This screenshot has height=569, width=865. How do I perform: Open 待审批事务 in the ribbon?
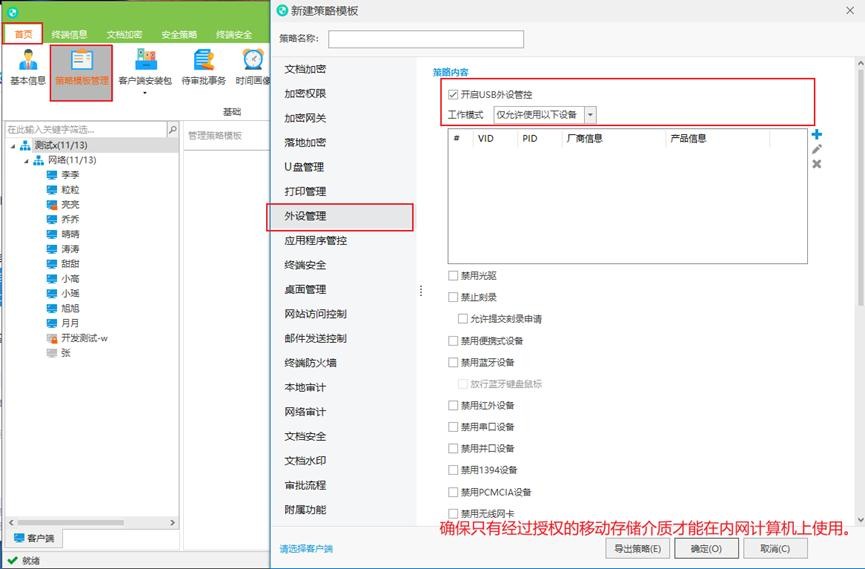[x=204, y=68]
